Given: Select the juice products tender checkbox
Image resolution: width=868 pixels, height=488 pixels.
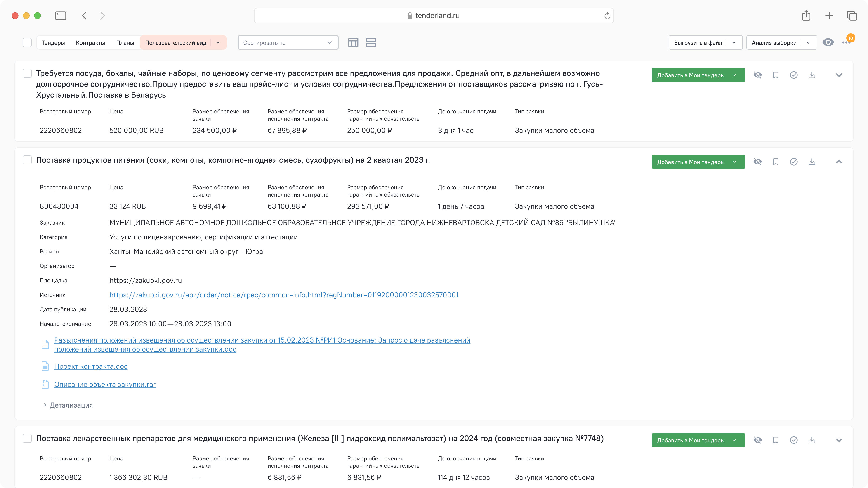Looking at the screenshot, I should coord(27,160).
